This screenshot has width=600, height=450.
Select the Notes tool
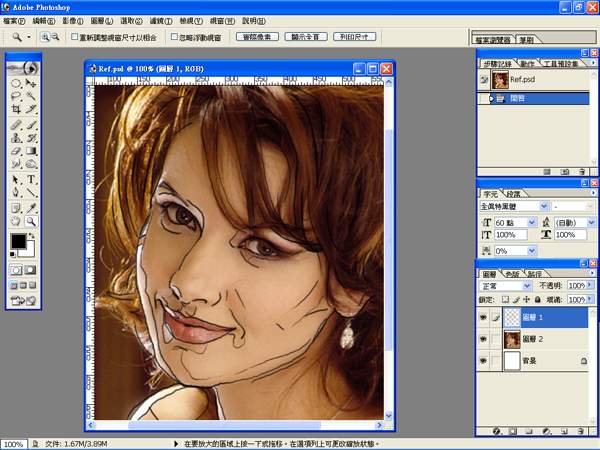coord(16,208)
